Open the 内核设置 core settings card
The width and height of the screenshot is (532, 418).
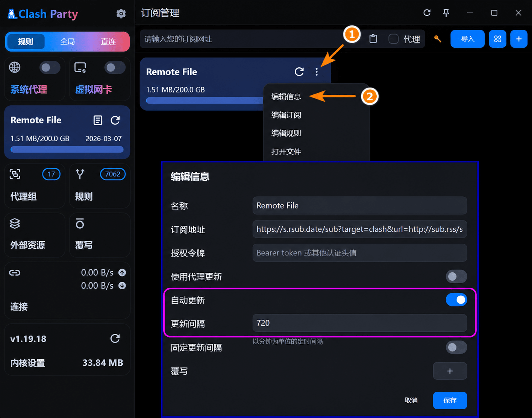[67, 350]
